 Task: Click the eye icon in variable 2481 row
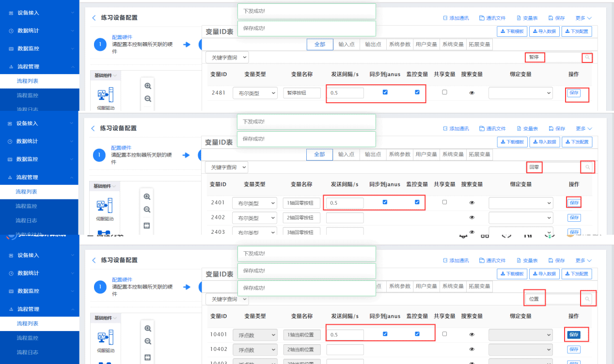tap(472, 93)
